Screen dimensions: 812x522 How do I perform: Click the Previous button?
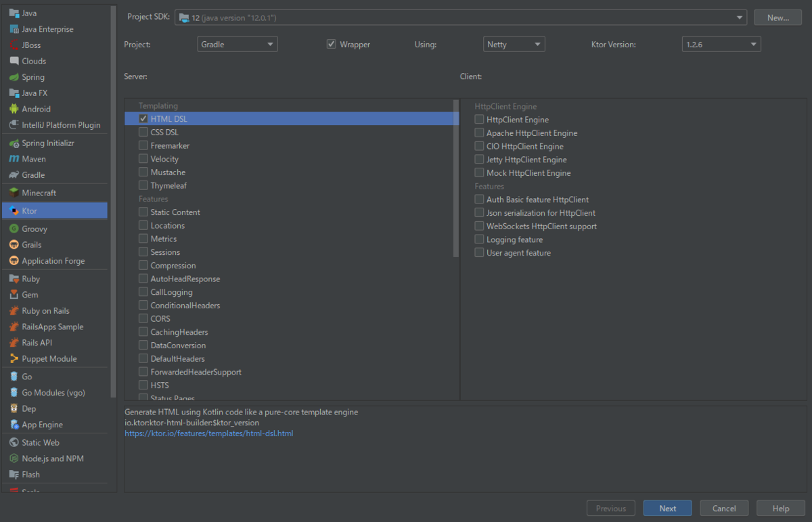click(x=611, y=508)
